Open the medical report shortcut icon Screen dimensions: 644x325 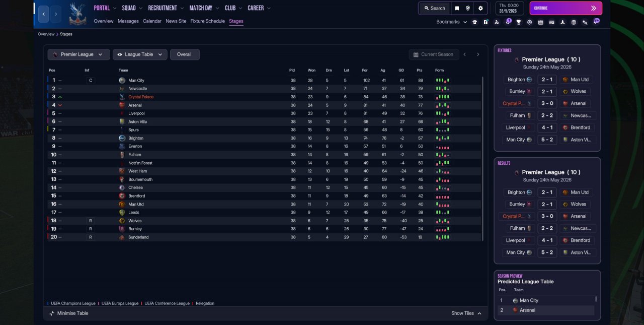[x=486, y=22]
